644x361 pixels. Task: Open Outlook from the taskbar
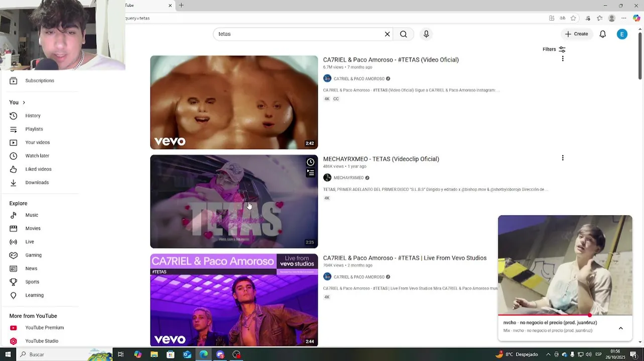tap(187, 354)
